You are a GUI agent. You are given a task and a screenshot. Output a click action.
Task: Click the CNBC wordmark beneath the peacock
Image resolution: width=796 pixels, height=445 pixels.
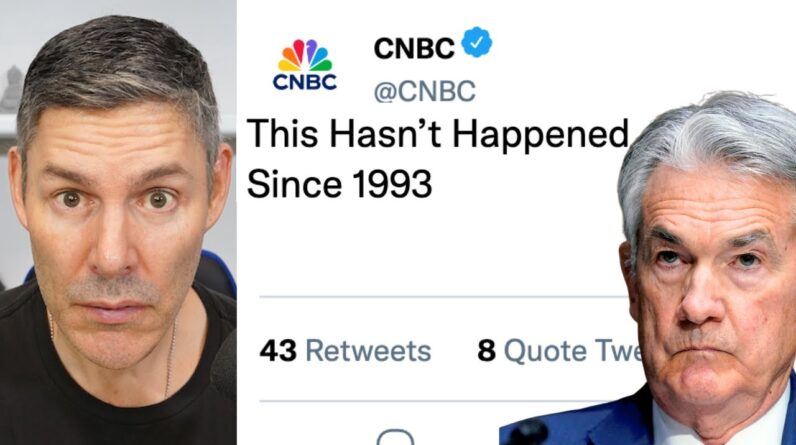(x=305, y=82)
